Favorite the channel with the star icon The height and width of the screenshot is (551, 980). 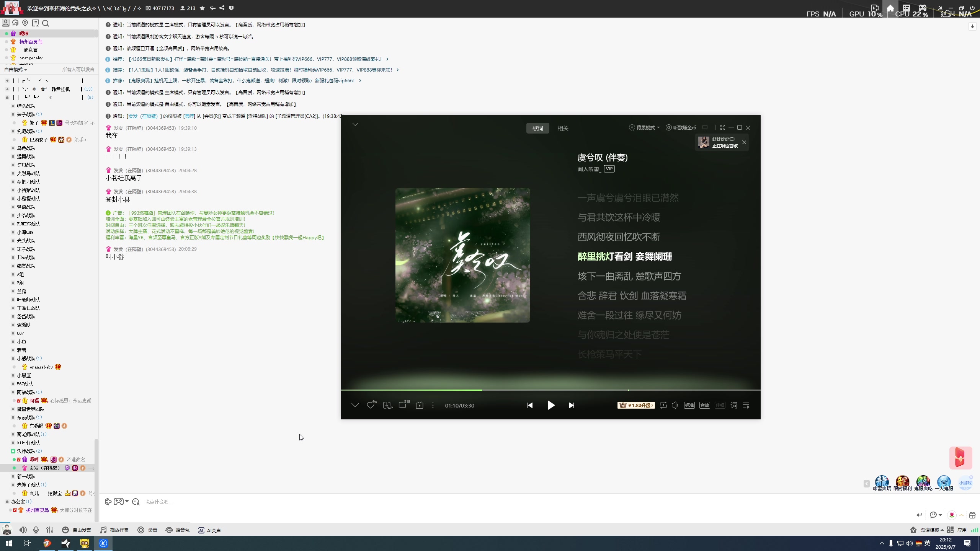pos(202,8)
